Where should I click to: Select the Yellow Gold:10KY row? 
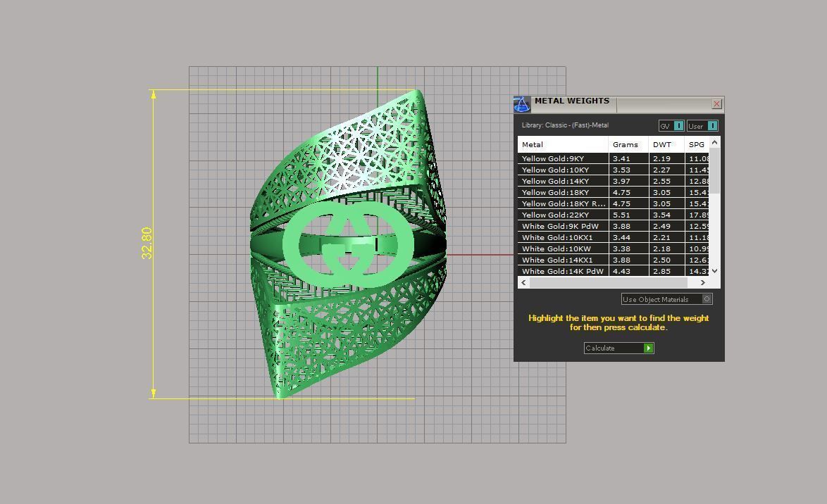click(614, 170)
